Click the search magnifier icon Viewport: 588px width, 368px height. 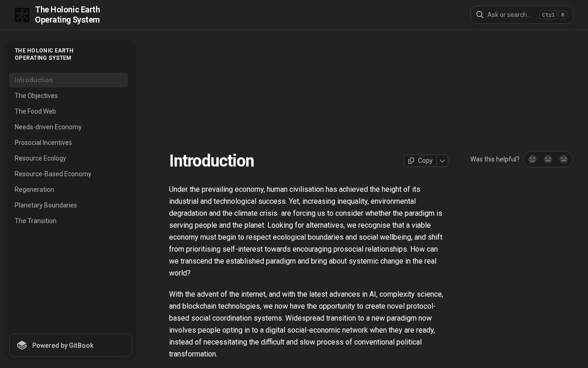480,15
